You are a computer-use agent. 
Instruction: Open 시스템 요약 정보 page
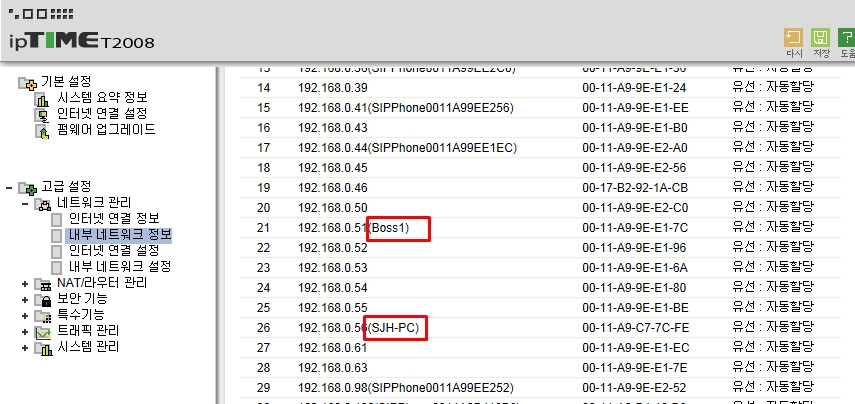(102, 98)
